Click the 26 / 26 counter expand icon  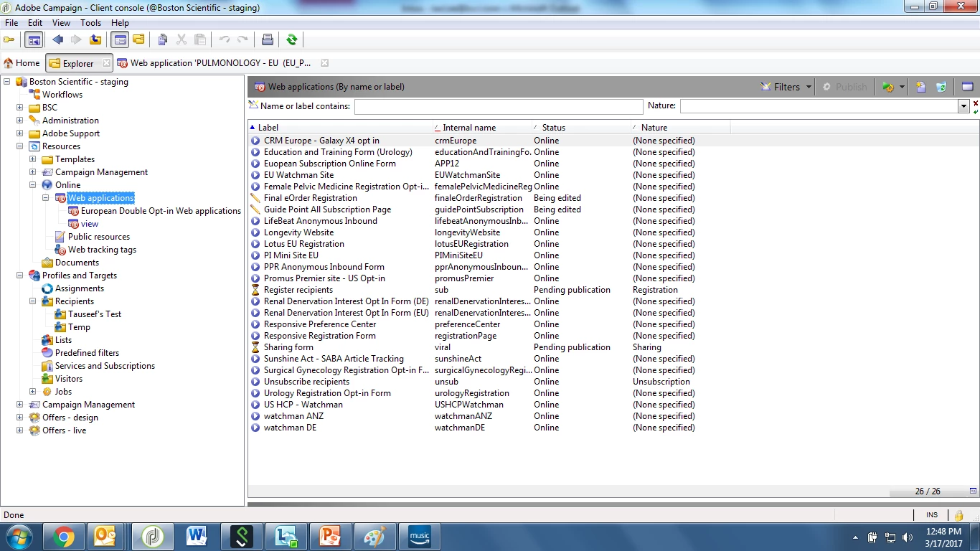[973, 491]
